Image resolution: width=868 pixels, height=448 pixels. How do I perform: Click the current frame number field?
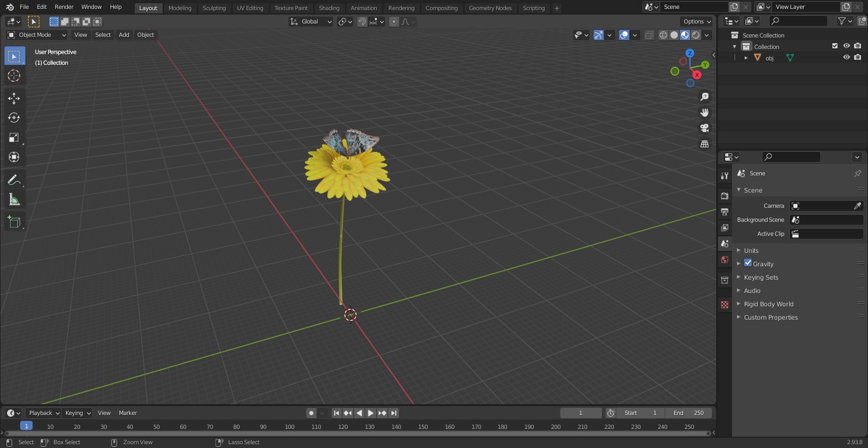point(581,413)
